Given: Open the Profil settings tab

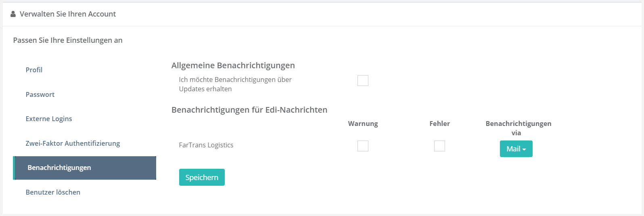Looking at the screenshot, I should [x=34, y=70].
